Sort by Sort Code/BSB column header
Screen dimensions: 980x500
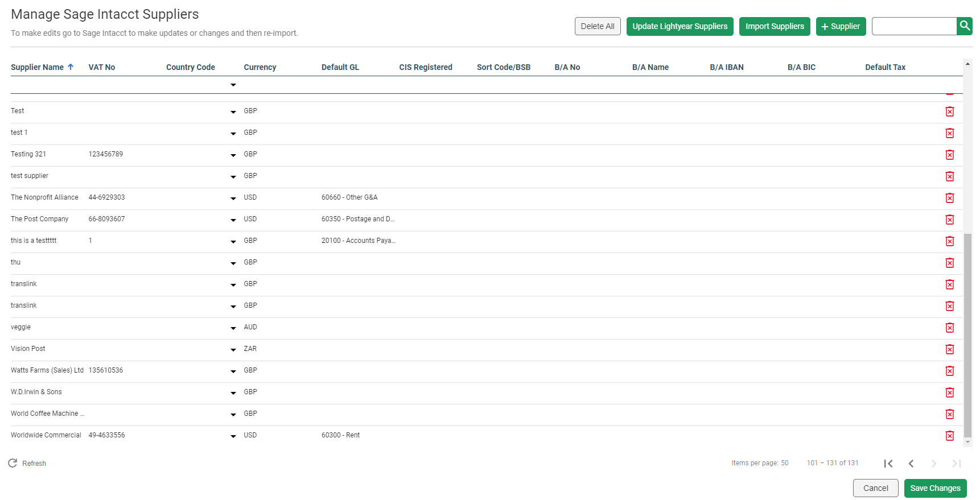click(504, 67)
